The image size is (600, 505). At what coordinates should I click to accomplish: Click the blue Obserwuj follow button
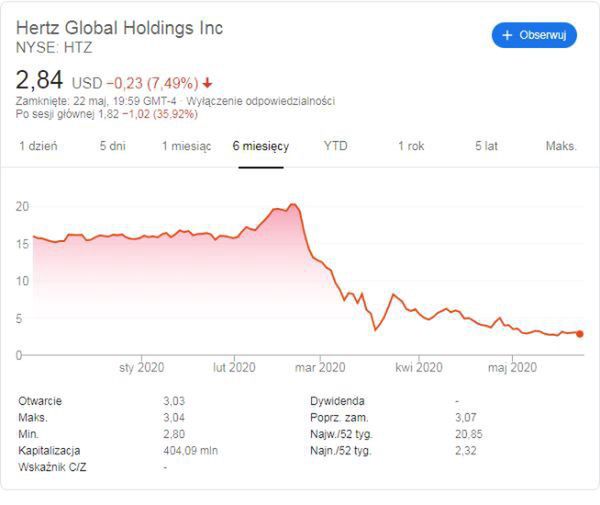point(535,35)
